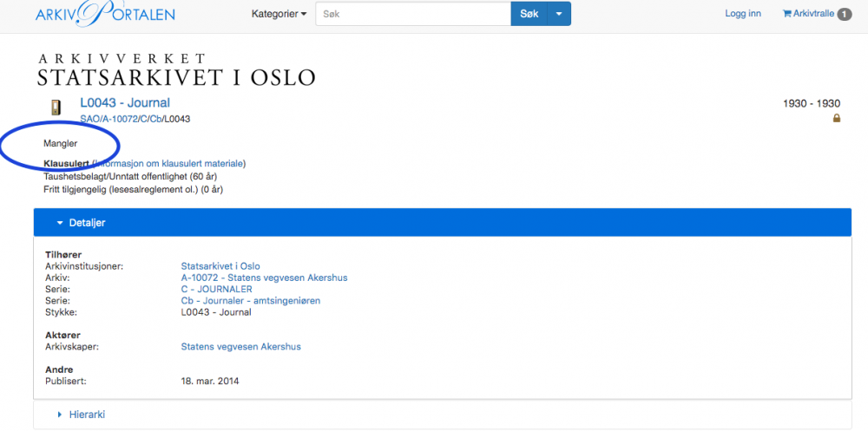Open search options dropdown arrow next to Søk
The height and width of the screenshot is (431, 868).
click(561, 14)
